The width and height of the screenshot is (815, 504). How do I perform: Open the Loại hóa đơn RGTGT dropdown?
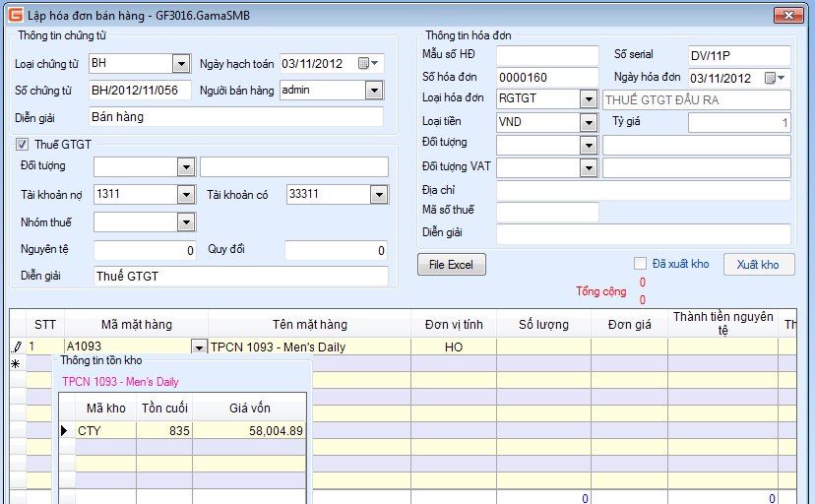pyautogui.click(x=588, y=99)
